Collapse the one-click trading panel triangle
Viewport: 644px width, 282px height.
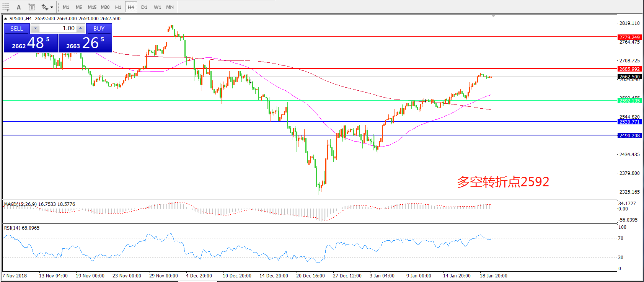[5, 18]
